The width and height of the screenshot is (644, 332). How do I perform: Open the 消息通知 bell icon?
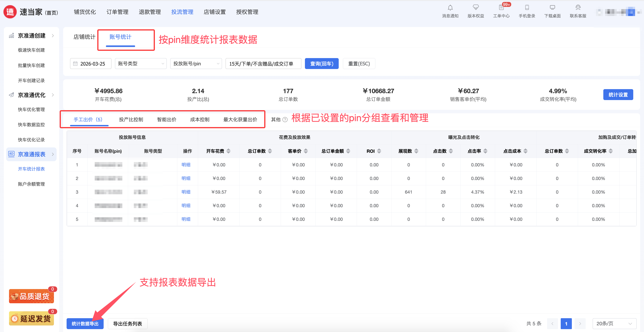450,8
